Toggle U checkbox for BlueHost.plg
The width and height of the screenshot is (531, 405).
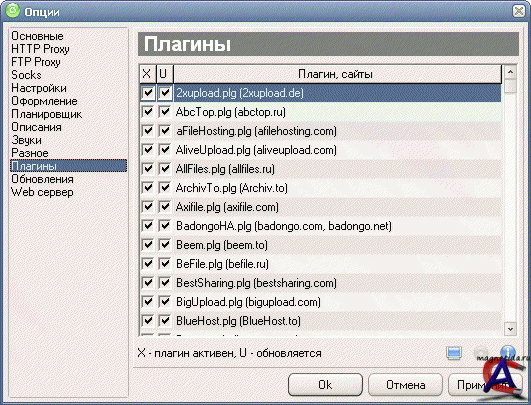pyautogui.click(x=165, y=320)
